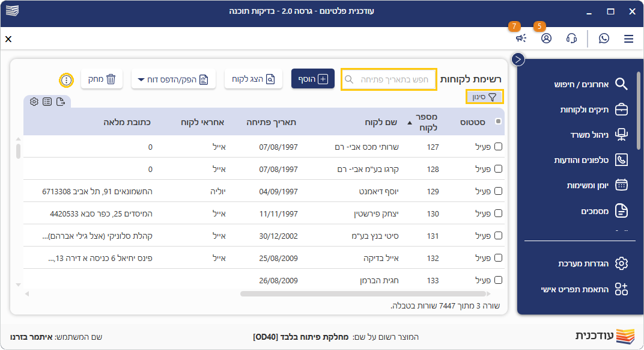
Task: Open the סינון filter panel
Action: (x=485, y=96)
